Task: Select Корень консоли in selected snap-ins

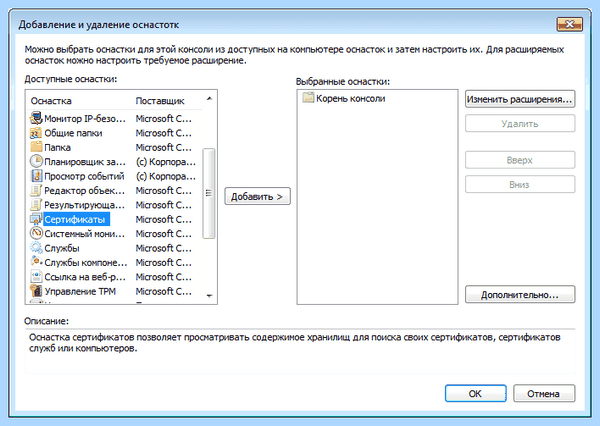Action: click(351, 98)
